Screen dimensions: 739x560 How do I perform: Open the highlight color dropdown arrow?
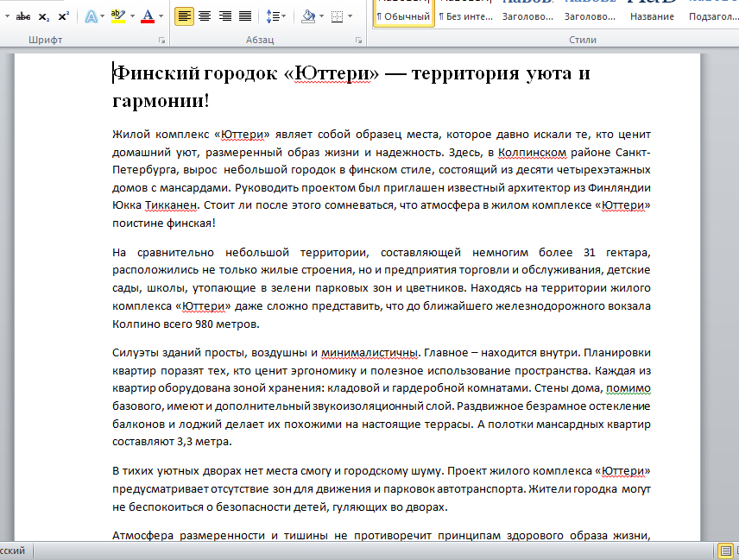pos(132,16)
